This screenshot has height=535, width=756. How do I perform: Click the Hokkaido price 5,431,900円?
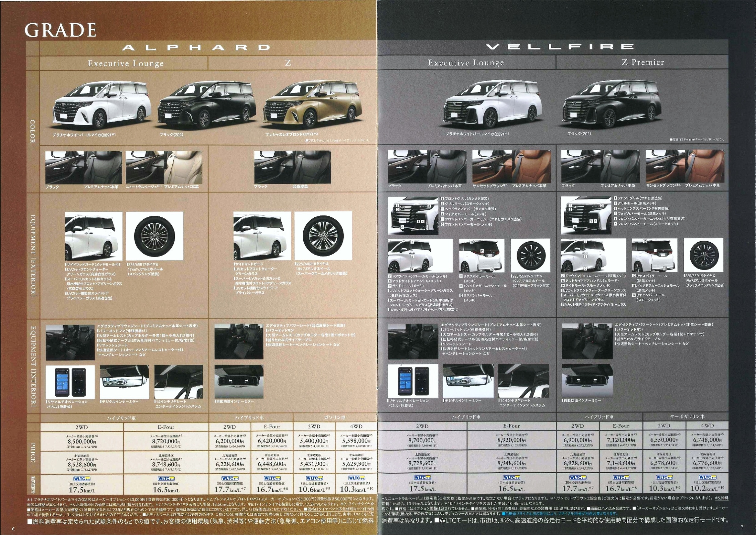[x=314, y=464]
